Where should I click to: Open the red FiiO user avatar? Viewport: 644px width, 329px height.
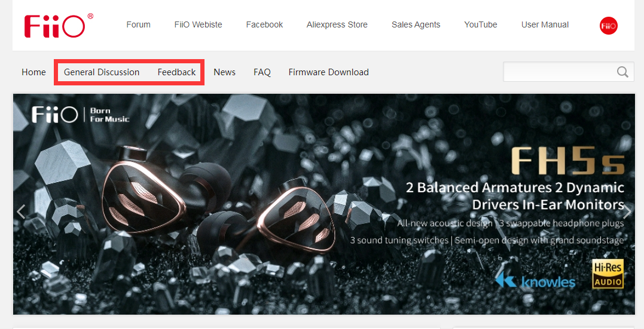click(608, 26)
